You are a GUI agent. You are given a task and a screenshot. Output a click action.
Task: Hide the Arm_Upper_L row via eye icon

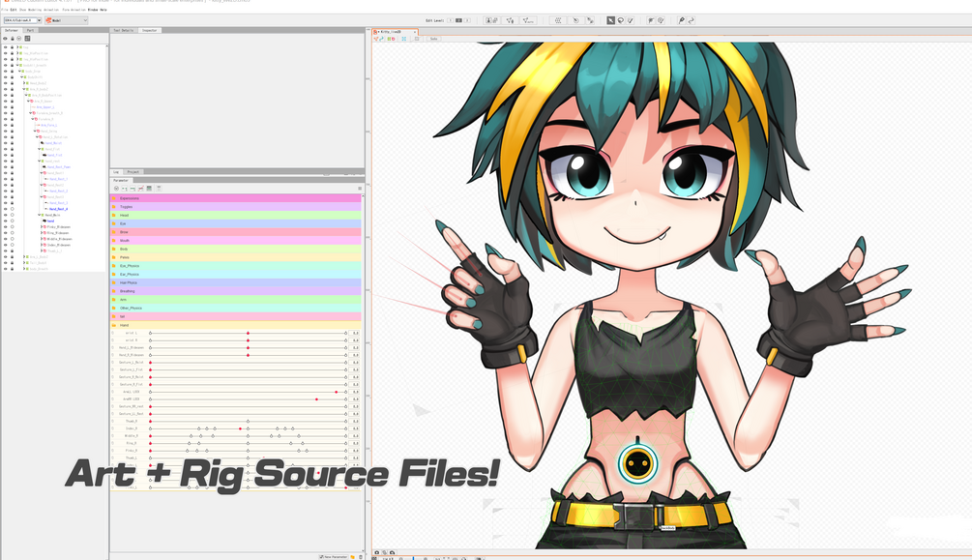tap(5, 107)
